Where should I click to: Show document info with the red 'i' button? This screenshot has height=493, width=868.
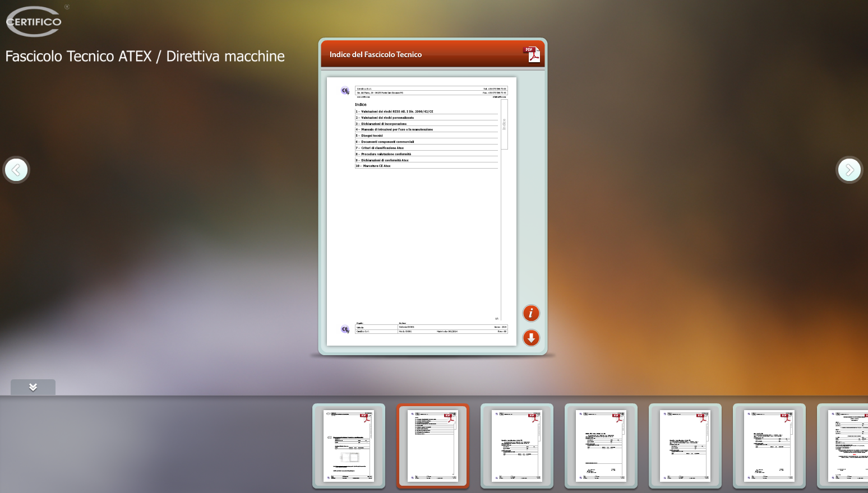[531, 313]
